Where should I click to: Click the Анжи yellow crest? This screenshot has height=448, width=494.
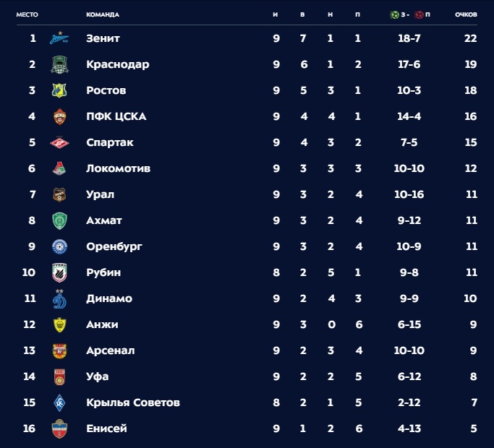(59, 324)
